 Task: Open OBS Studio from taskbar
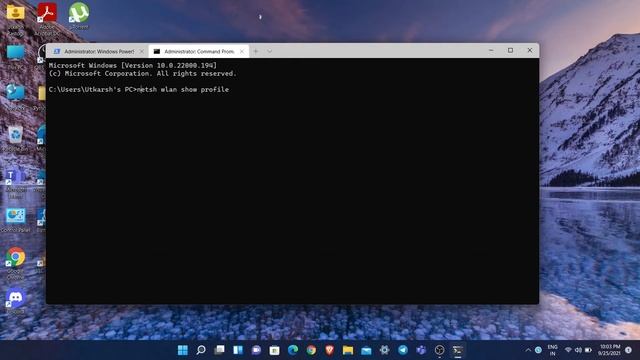[440, 350]
